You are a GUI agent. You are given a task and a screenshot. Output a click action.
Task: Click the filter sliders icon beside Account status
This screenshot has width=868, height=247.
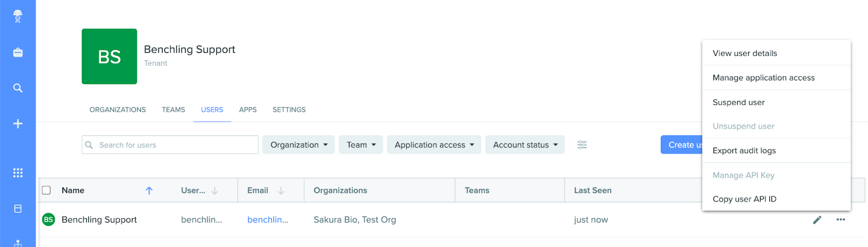pos(582,145)
